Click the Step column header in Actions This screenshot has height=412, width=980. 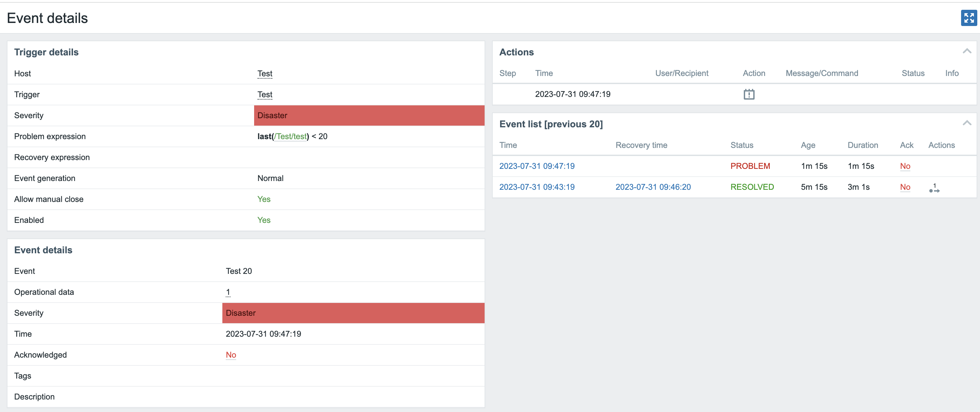pyautogui.click(x=507, y=73)
